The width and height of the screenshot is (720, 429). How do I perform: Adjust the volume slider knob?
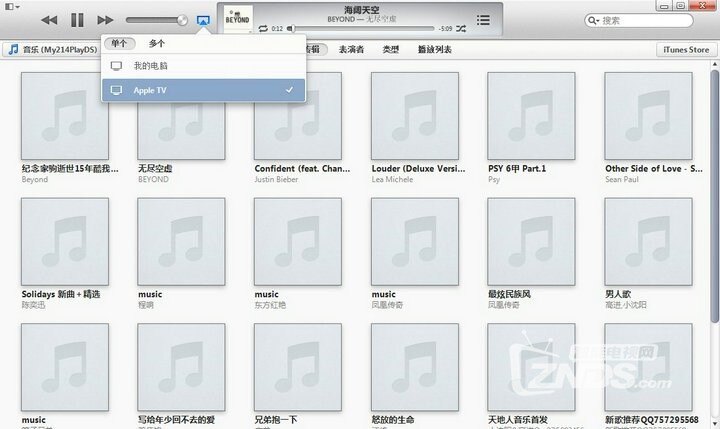182,19
